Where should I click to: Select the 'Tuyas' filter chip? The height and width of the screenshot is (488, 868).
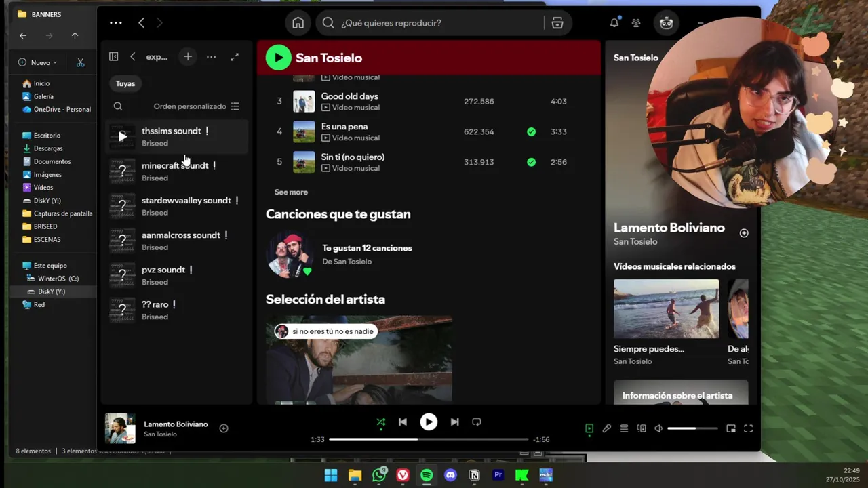coord(125,83)
